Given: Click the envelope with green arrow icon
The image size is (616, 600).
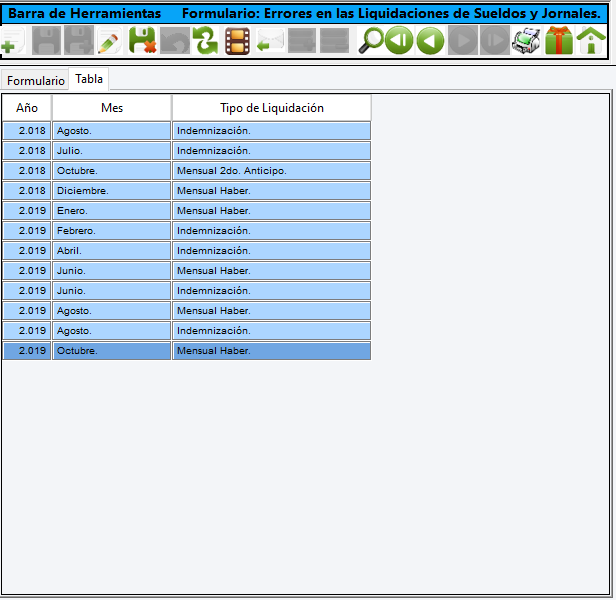Looking at the screenshot, I should click(x=270, y=40).
